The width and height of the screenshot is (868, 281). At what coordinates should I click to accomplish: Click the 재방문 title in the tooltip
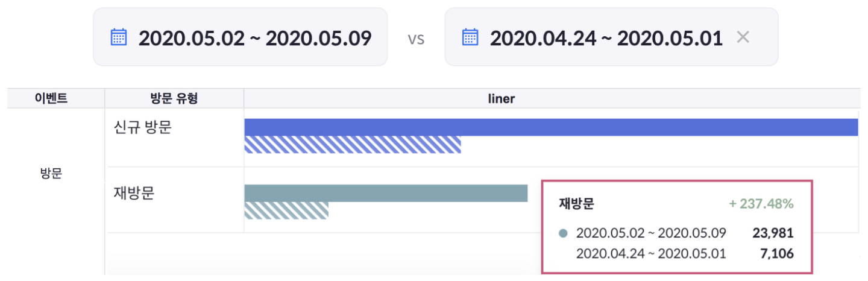coord(576,204)
